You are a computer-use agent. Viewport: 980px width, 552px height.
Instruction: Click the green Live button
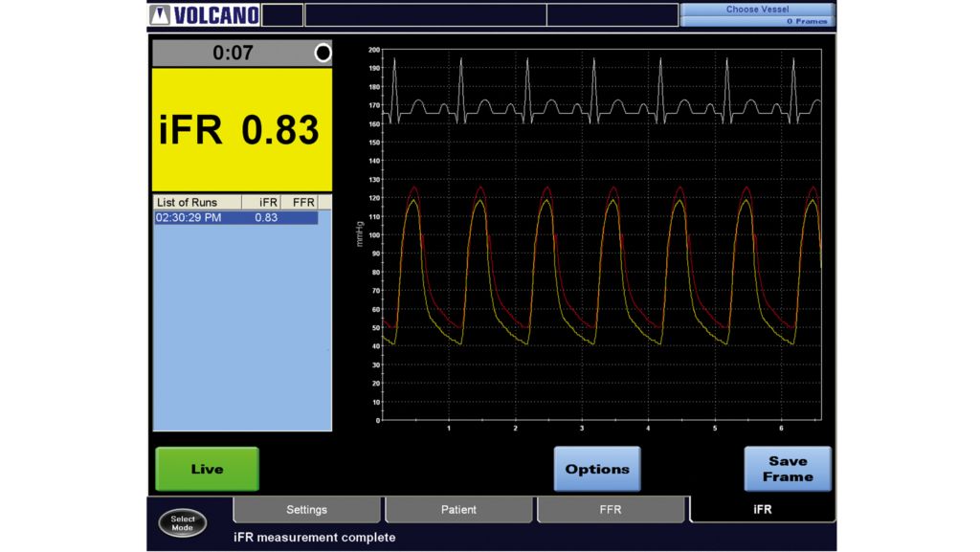coord(207,469)
